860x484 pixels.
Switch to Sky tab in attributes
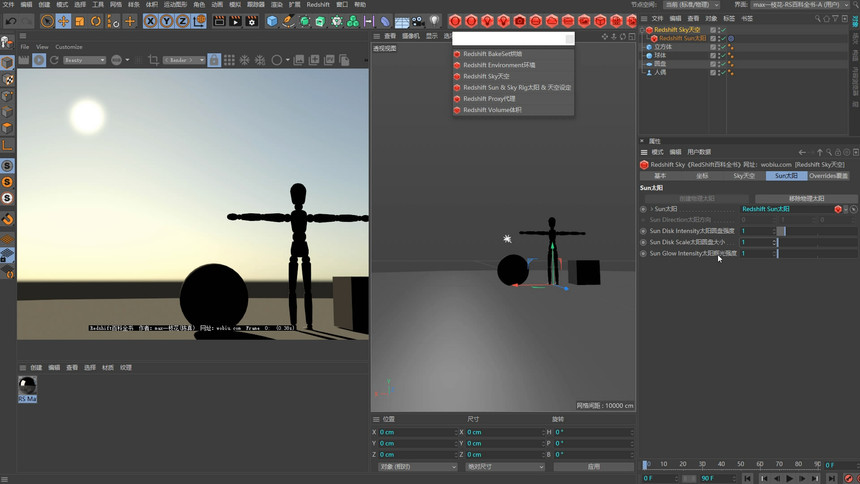(744, 176)
